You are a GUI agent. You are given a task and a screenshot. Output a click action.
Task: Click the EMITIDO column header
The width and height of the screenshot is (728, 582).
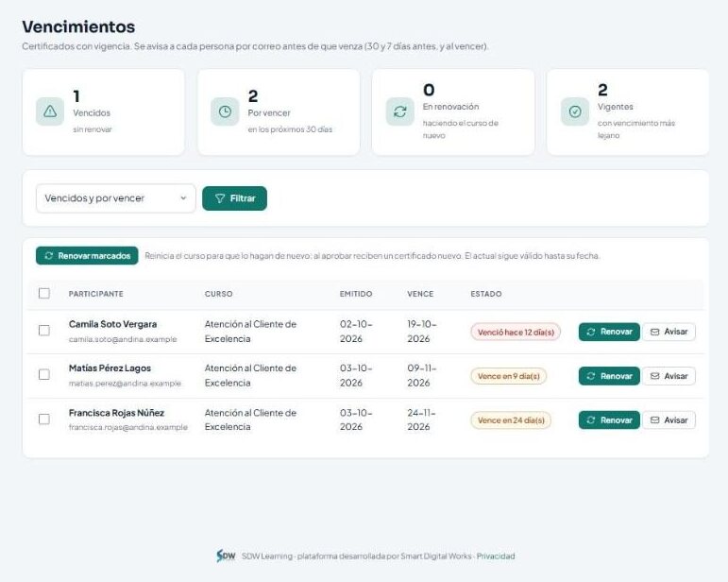tap(356, 294)
